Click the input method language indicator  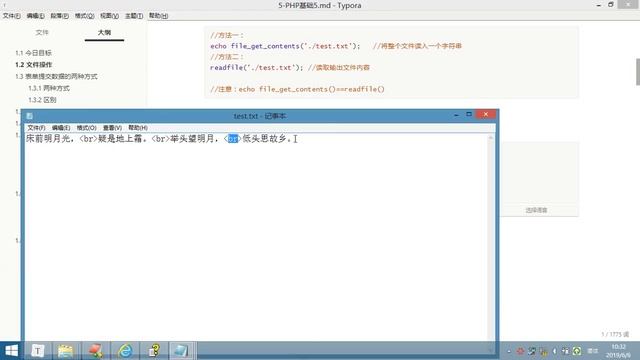[593, 351]
